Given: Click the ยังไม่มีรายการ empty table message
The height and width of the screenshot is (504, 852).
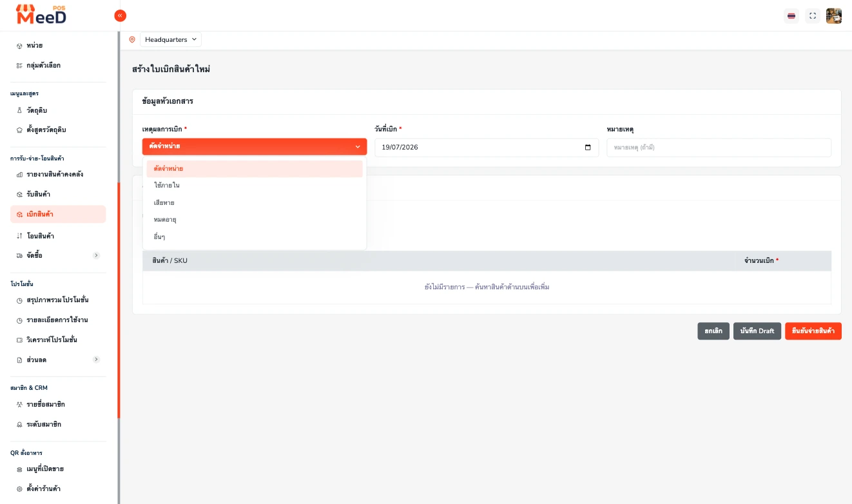Looking at the screenshot, I should tap(487, 287).
